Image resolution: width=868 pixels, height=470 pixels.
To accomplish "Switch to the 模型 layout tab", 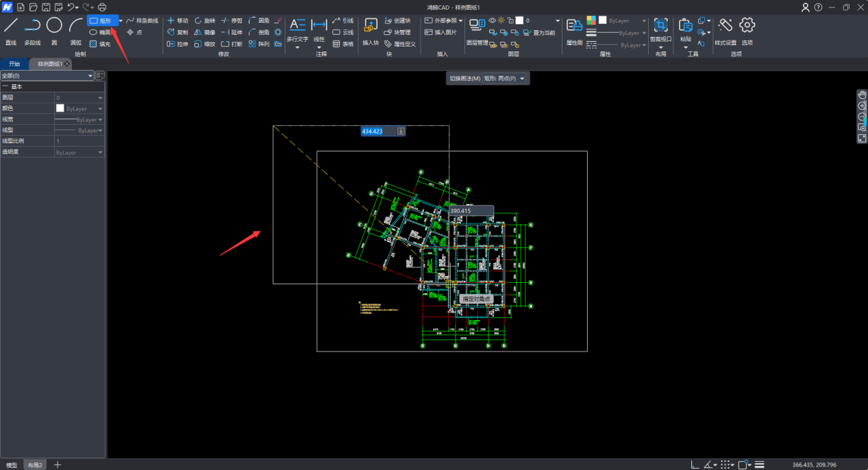I will 12,465.
